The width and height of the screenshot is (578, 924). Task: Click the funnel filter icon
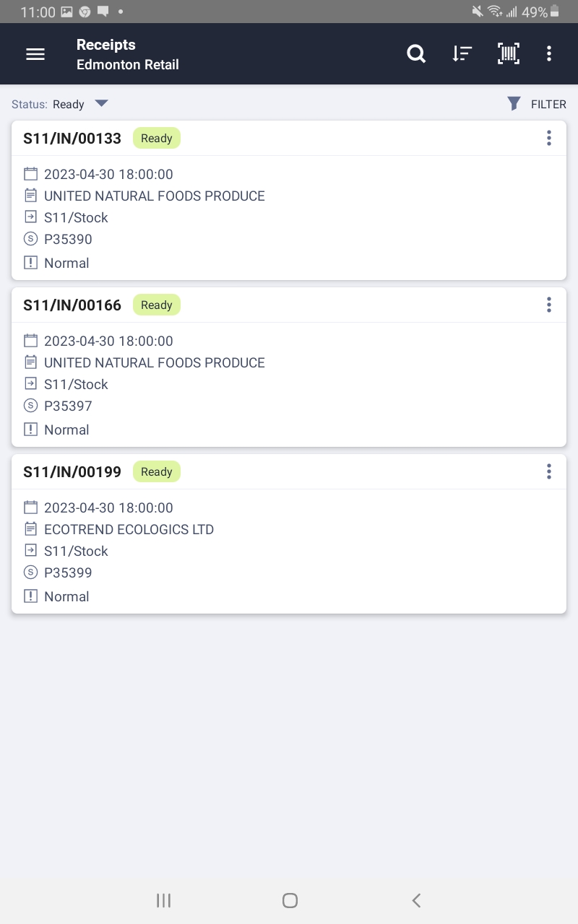click(x=514, y=104)
